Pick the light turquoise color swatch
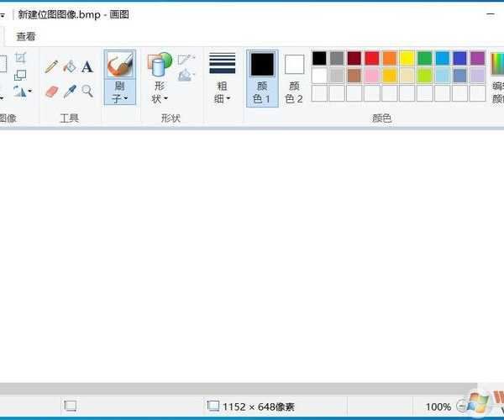The height and width of the screenshot is (420, 504). point(443,76)
